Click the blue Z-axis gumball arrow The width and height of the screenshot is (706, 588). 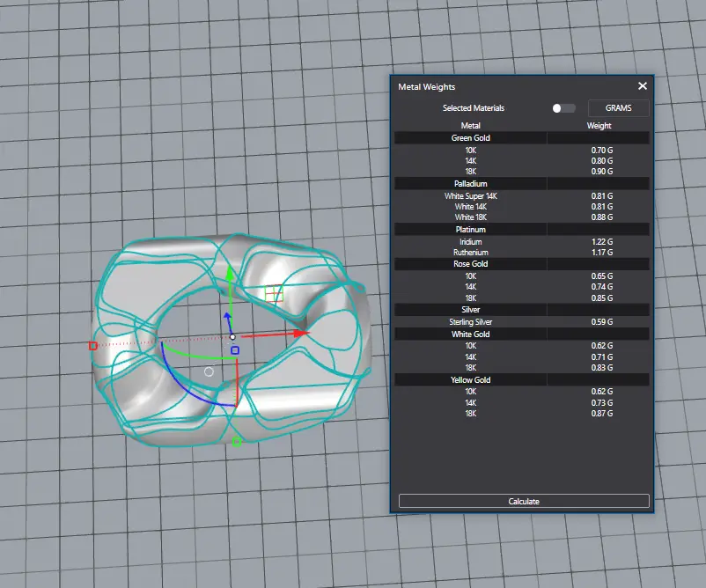[227, 316]
